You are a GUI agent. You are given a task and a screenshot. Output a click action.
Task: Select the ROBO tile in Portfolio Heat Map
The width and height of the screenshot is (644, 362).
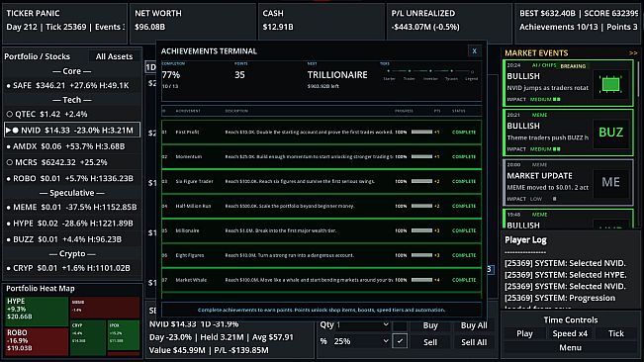click(37, 341)
